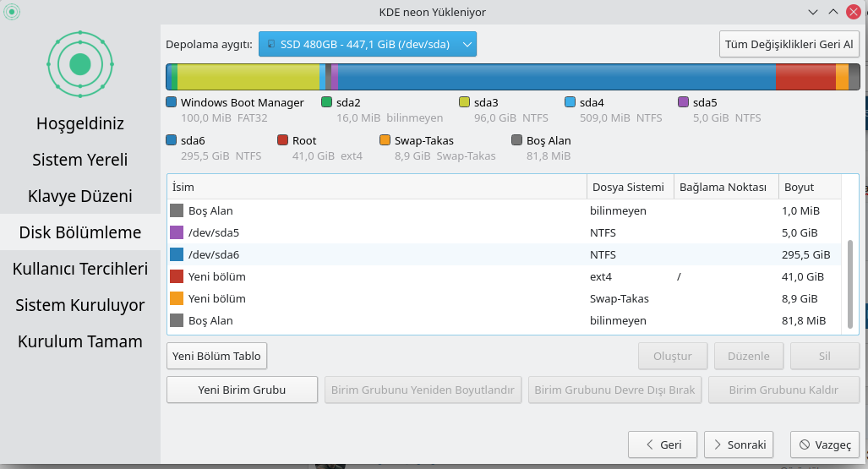Screen dimensions: 868x469
Task: Minimize the installer window
Action: pyautogui.click(x=813, y=12)
